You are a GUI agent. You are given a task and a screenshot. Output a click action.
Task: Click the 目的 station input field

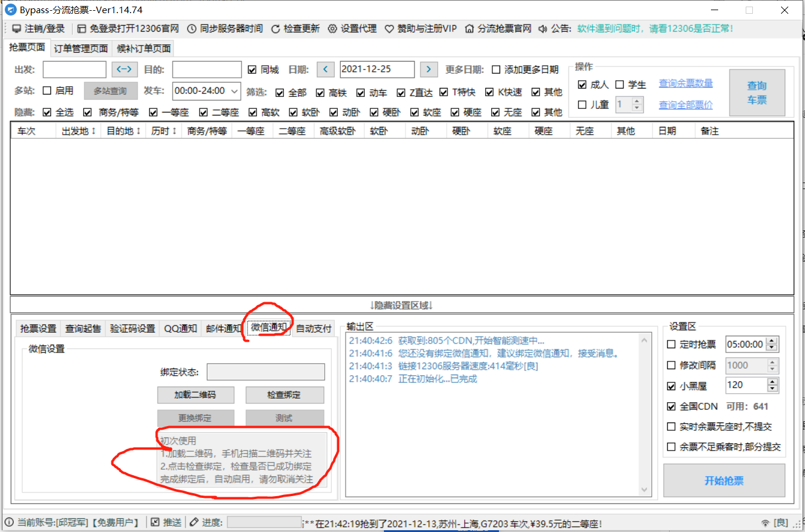click(207, 69)
